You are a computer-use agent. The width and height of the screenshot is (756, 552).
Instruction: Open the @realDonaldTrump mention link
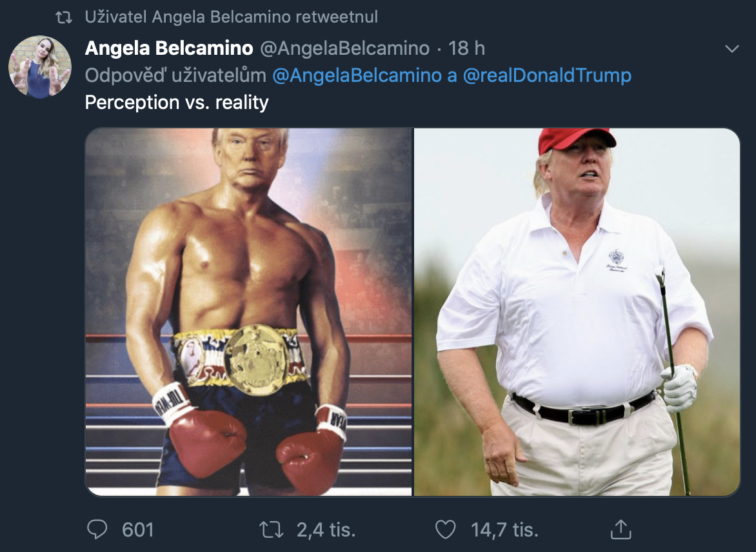point(547,75)
